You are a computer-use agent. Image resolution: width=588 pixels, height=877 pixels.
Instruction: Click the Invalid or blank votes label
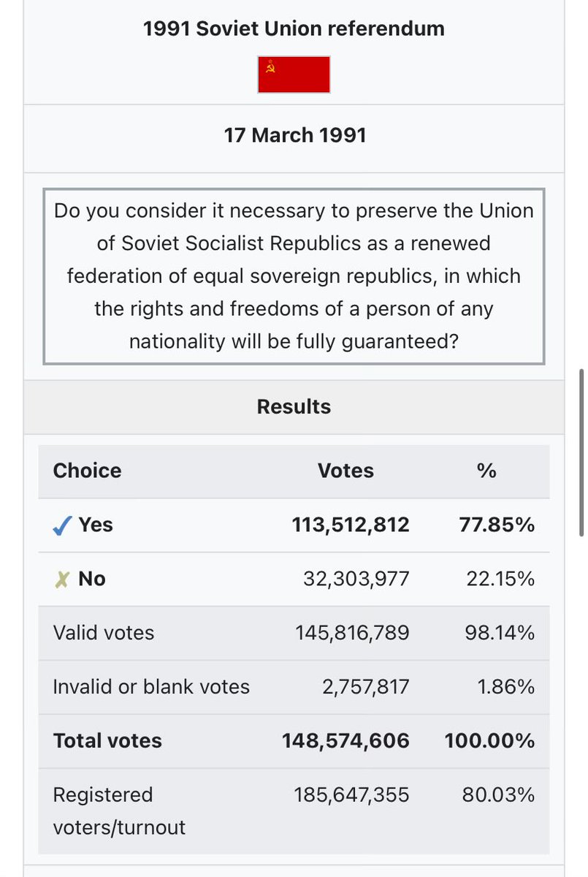(151, 687)
